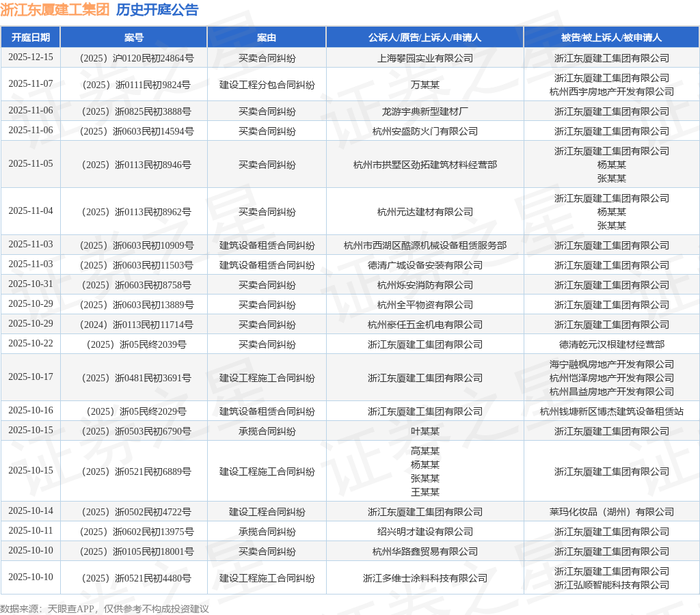Click defendant 杭州恺泽房地产开发有限公司
The width and height of the screenshot is (700, 615).
click(612, 378)
